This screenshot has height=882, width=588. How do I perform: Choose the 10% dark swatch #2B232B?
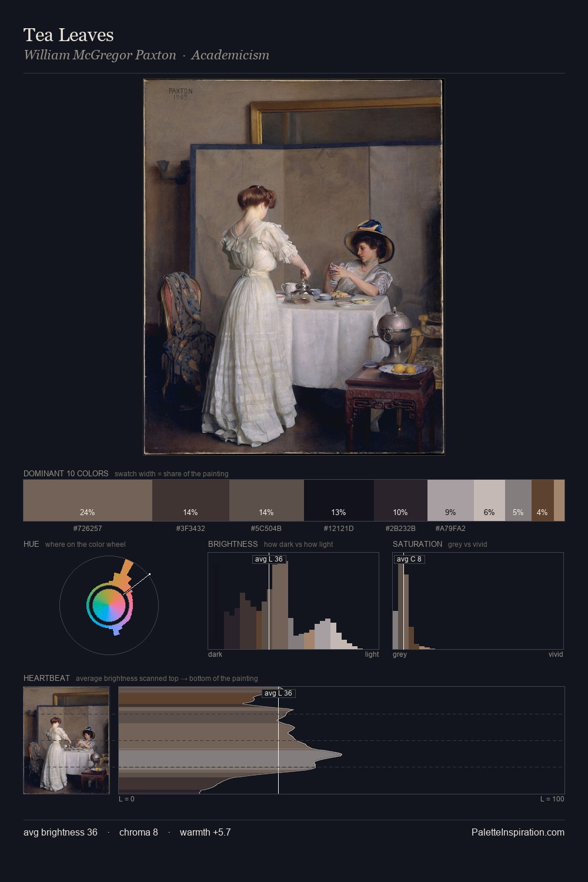(400, 500)
